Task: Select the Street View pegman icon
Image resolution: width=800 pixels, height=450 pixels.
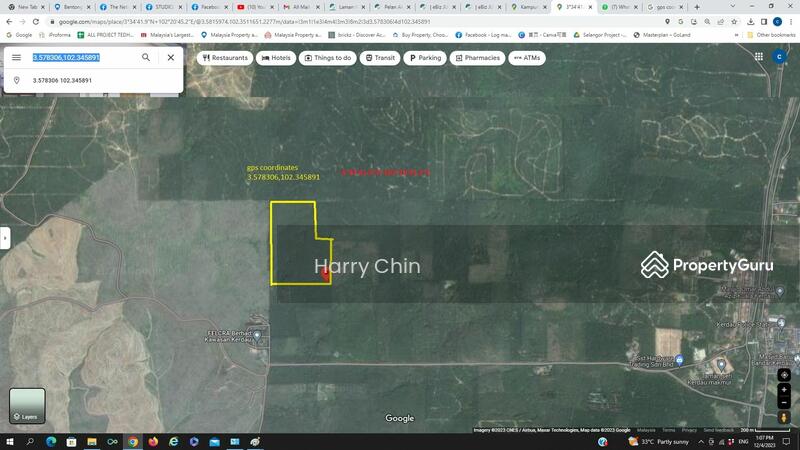Action: (784, 417)
